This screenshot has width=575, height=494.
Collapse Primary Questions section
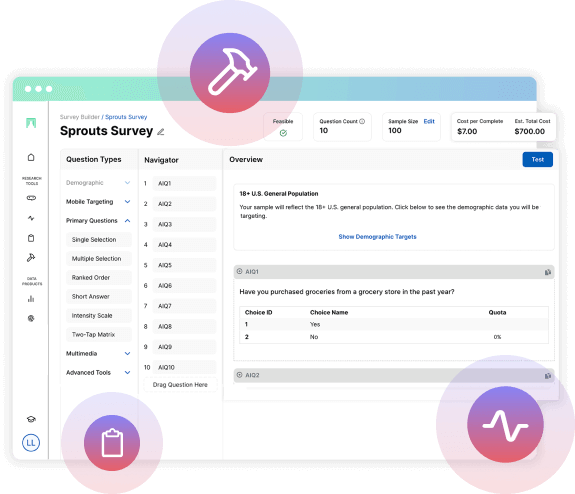(x=127, y=221)
